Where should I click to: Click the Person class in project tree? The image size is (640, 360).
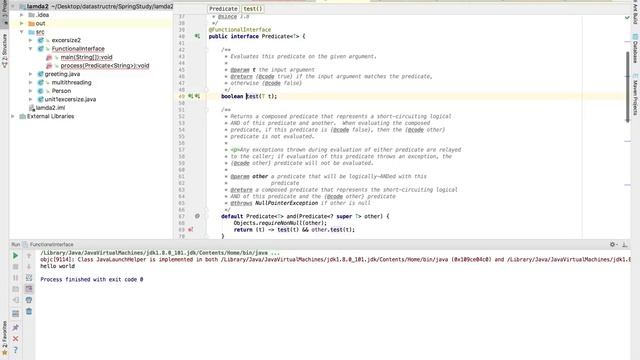point(61,91)
